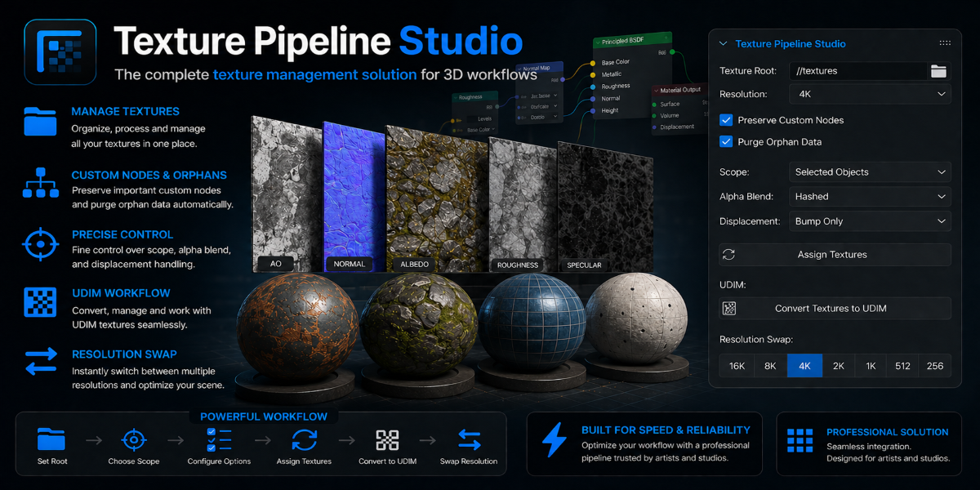
Task: Click the Texture Pipeline Studio logo icon
Action: 60,52
